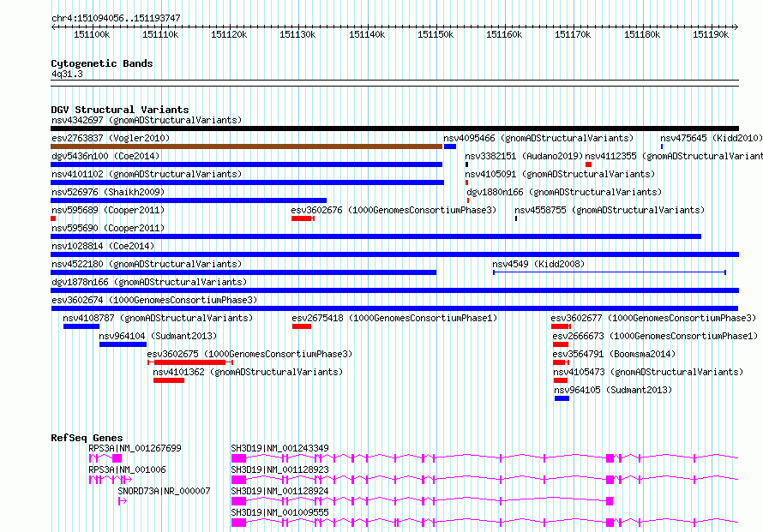Image resolution: width=763 pixels, height=532 pixels.
Task: Click the dgv5436n100 (Coe2014) label
Action: (x=105, y=156)
